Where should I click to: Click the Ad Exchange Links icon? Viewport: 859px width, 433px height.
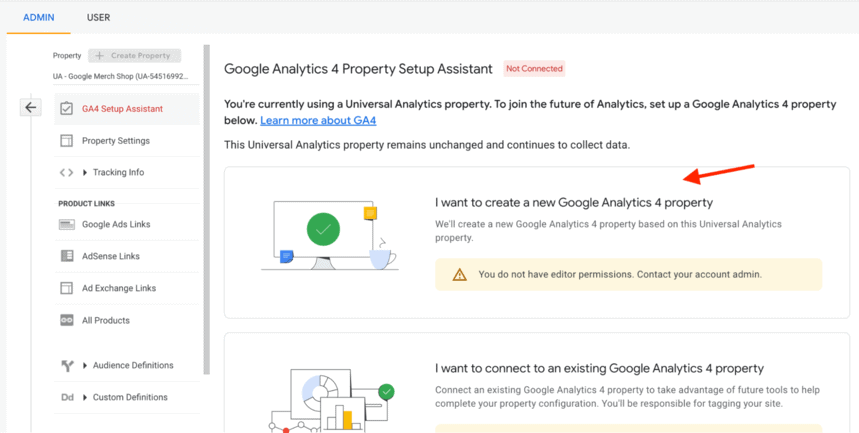[66, 289]
